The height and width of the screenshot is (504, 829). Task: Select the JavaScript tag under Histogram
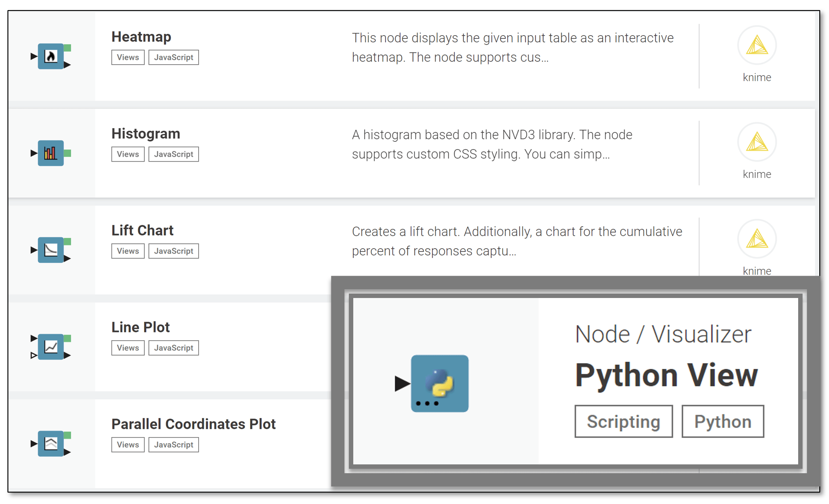[x=174, y=154]
